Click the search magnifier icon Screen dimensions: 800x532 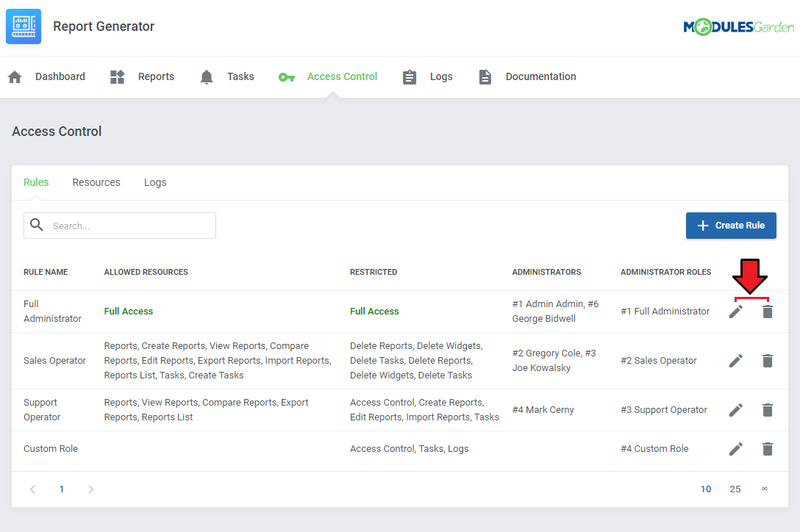(37, 224)
